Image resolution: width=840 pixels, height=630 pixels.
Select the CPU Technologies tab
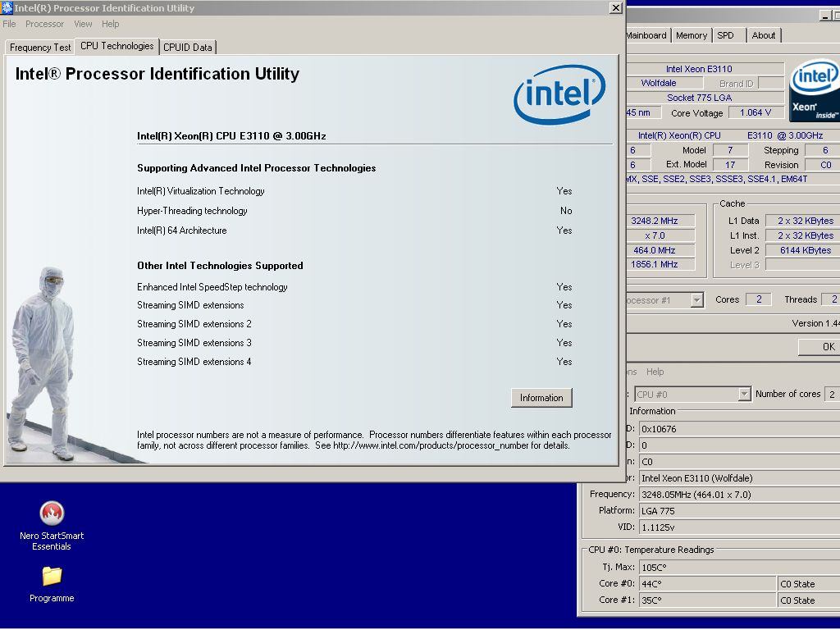116,46
